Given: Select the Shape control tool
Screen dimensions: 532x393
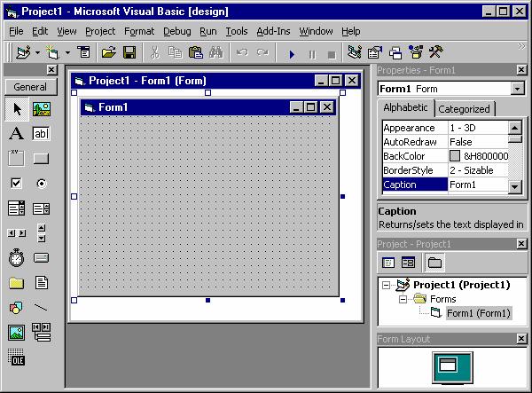Looking at the screenshot, I should [x=16, y=308].
